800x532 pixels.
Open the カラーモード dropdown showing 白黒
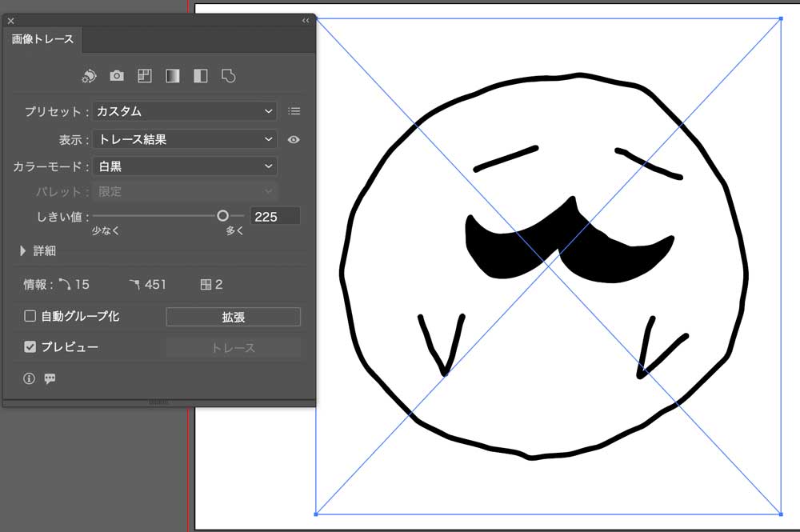pyautogui.click(x=185, y=166)
